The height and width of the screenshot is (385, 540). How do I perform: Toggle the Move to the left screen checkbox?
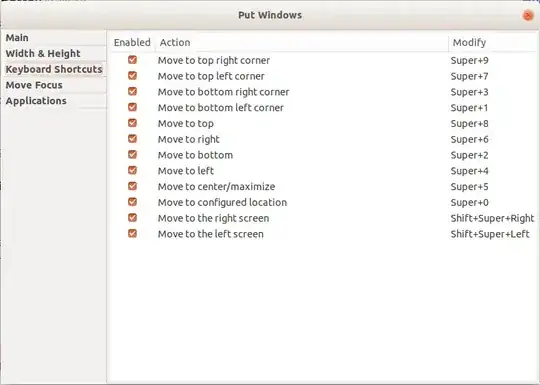click(x=132, y=234)
